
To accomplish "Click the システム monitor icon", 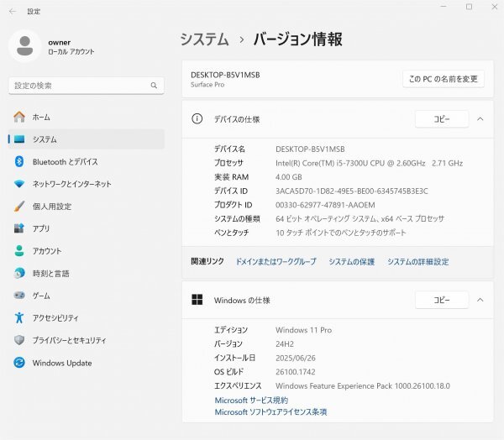I will pos(19,139).
